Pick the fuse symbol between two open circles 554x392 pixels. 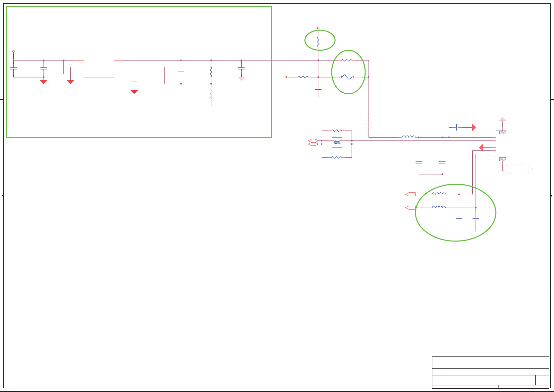(x=347, y=77)
